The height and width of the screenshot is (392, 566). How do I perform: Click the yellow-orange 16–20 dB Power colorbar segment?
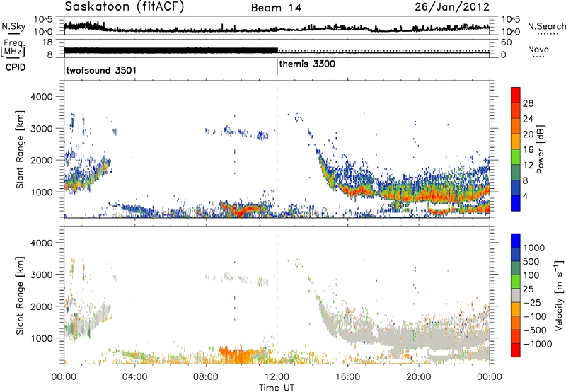(516, 141)
